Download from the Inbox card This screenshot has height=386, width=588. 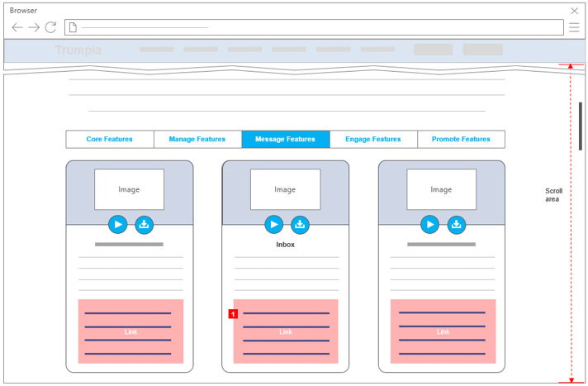point(300,225)
